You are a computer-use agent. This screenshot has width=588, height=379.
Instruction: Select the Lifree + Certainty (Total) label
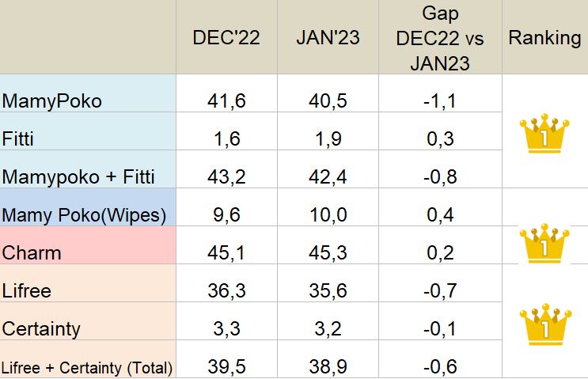click(87, 366)
